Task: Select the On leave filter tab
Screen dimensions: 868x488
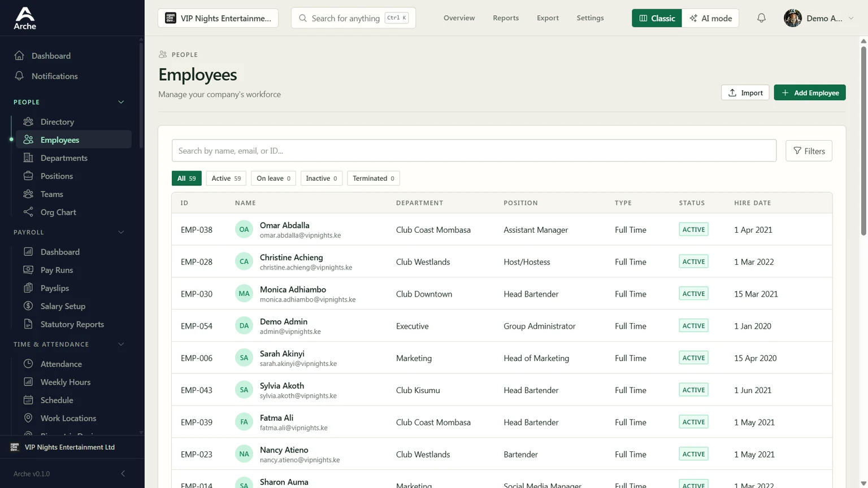Action: [x=274, y=178]
